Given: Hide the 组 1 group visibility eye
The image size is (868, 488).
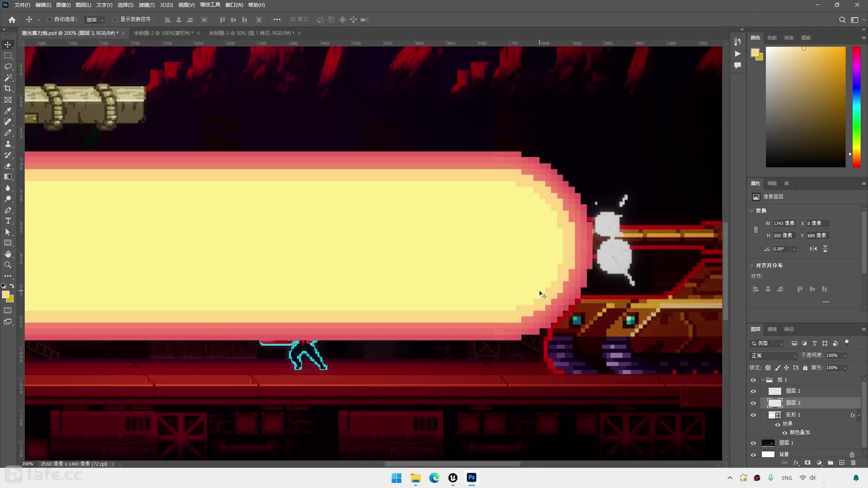Looking at the screenshot, I should click(753, 380).
